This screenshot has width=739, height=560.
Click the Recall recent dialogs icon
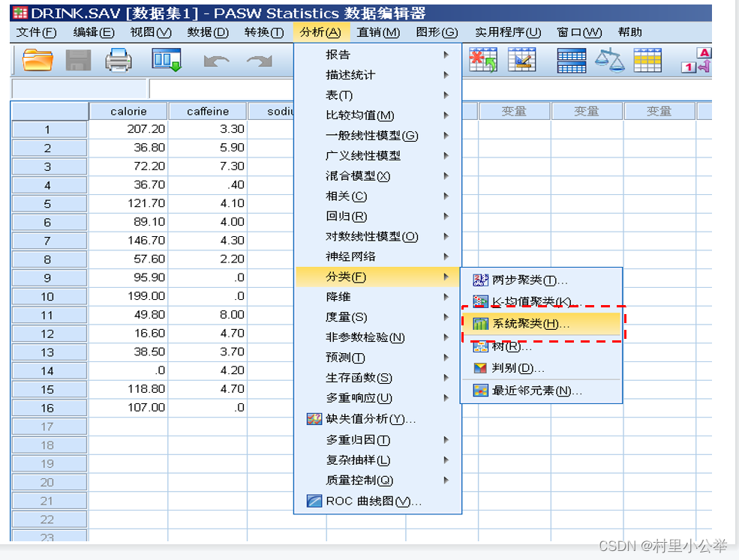click(167, 61)
